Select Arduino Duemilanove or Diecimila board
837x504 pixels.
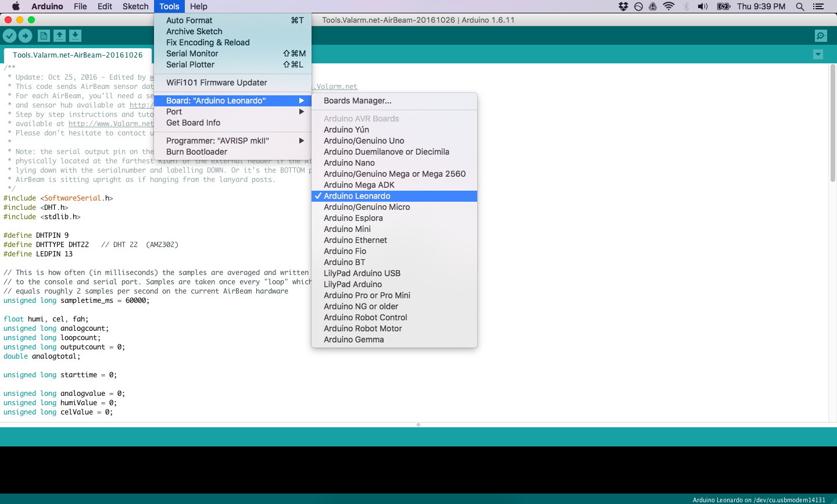394,152
